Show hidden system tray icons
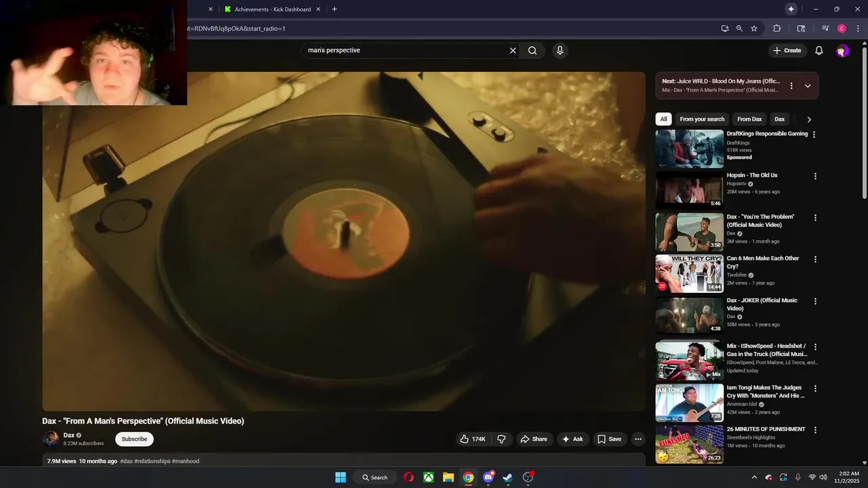Image resolution: width=868 pixels, height=488 pixels. (x=754, y=477)
